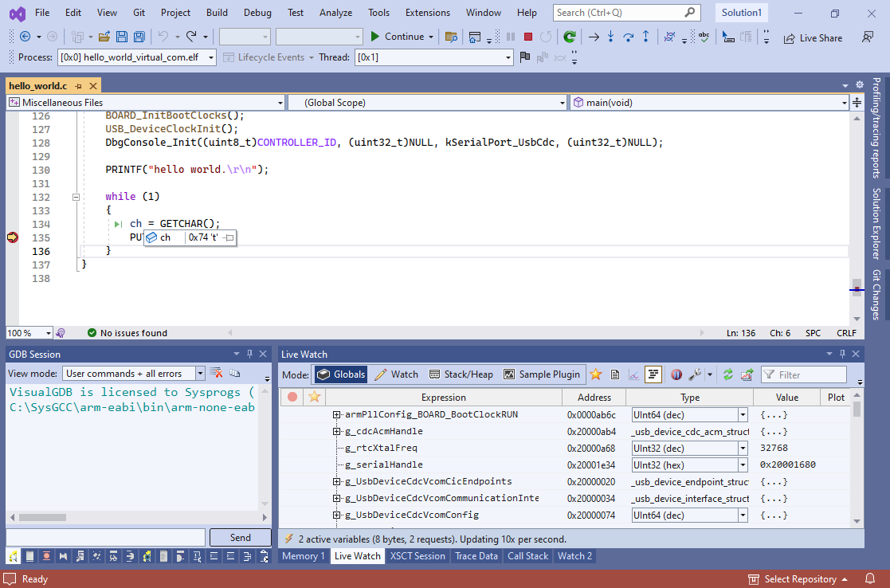Click the Live Watch settings wrench icon

click(694, 374)
